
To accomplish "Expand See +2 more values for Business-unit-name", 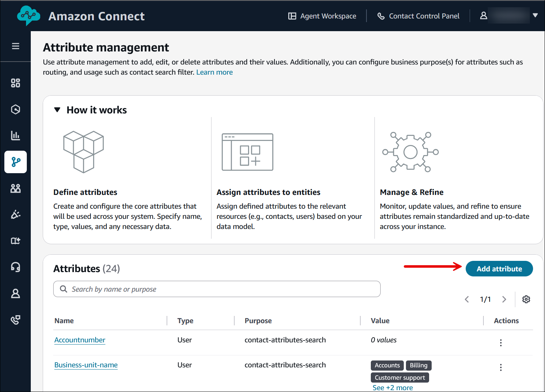I will pyautogui.click(x=393, y=387).
